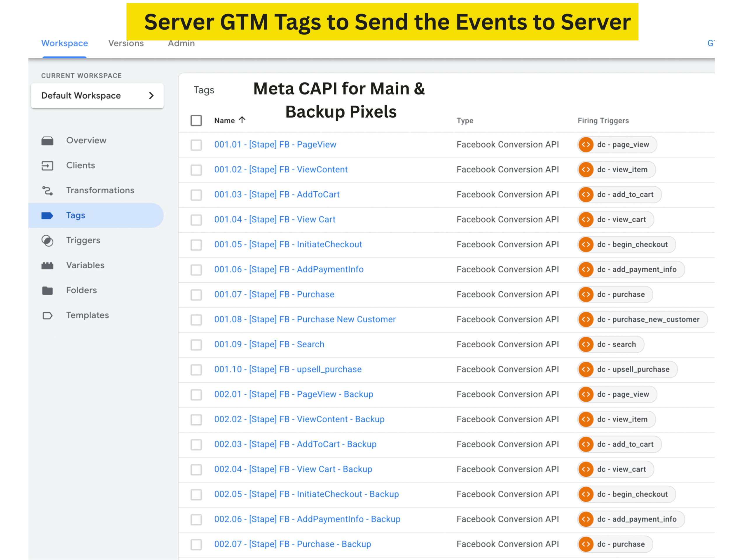Click the Folders sidebar icon
The width and height of the screenshot is (747, 560).
click(x=47, y=290)
